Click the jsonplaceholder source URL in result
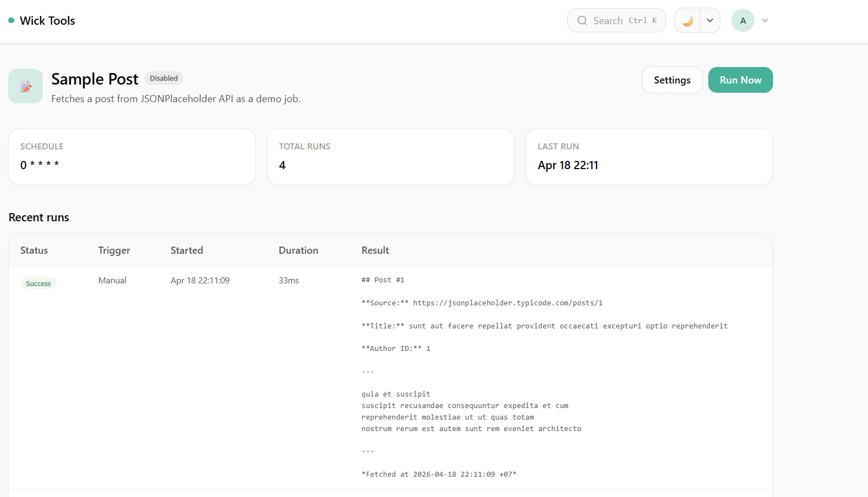Image resolution: width=868 pixels, height=497 pixels. [508, 303]
